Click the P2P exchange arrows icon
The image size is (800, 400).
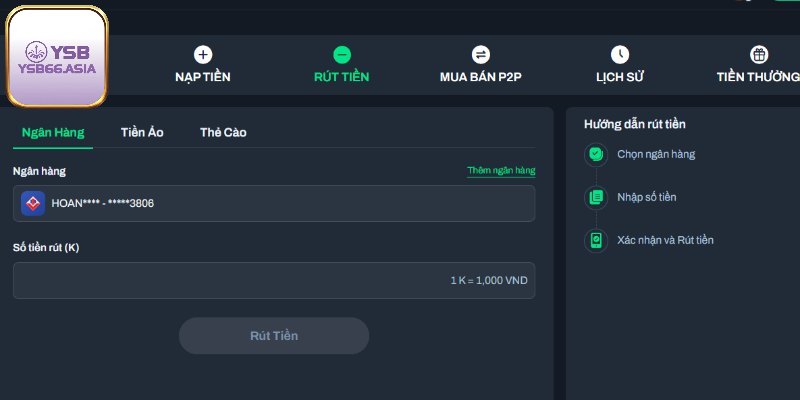[481, 55]
